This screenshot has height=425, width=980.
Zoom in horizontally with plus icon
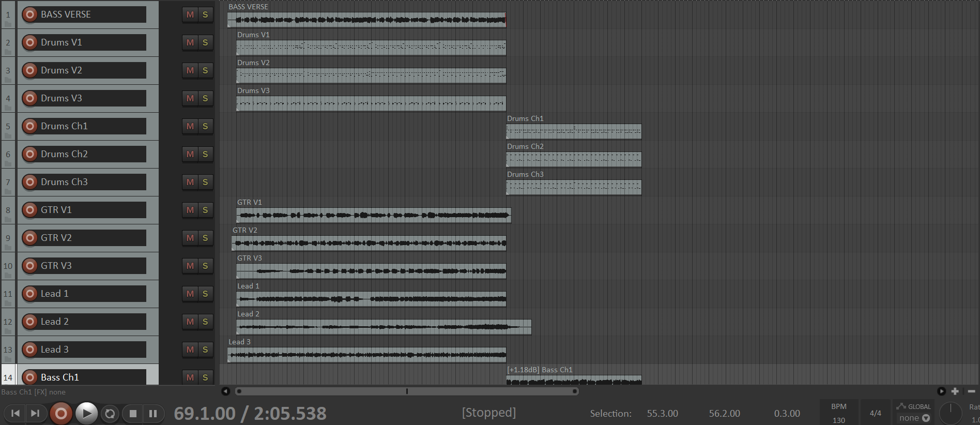point(955,391)
